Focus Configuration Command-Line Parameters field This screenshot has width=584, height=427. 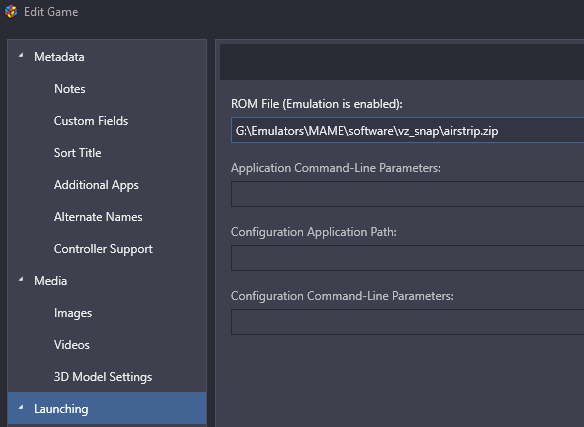coord(407,322)
